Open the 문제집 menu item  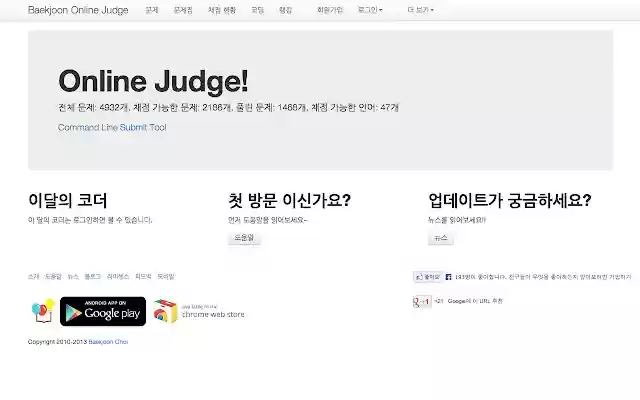point(183,10)
